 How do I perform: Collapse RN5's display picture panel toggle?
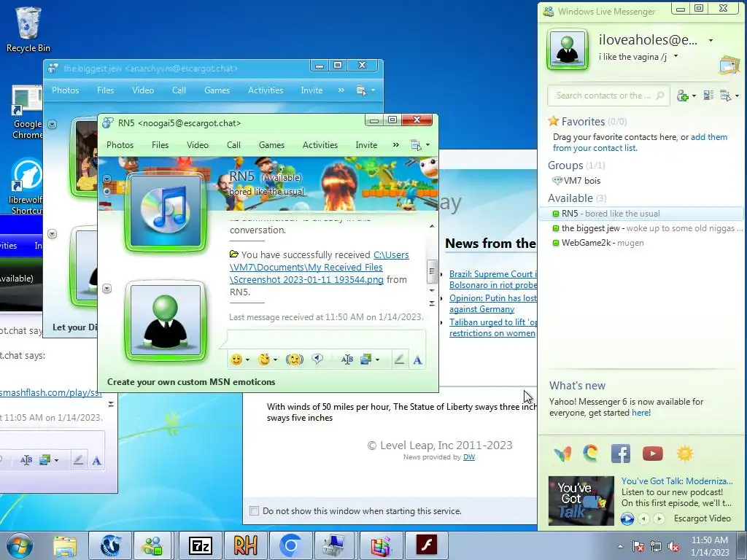(x=107, y=179)
